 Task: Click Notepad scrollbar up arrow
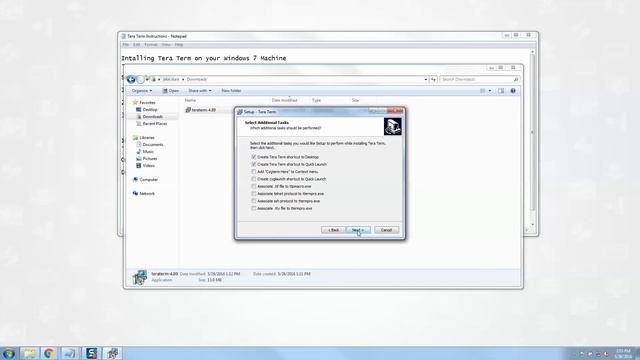click(532, 52)
